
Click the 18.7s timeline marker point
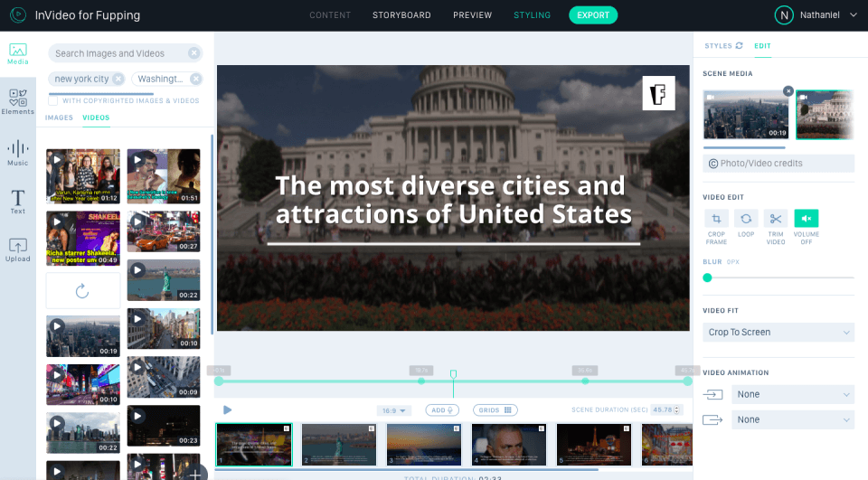point(421,381)
